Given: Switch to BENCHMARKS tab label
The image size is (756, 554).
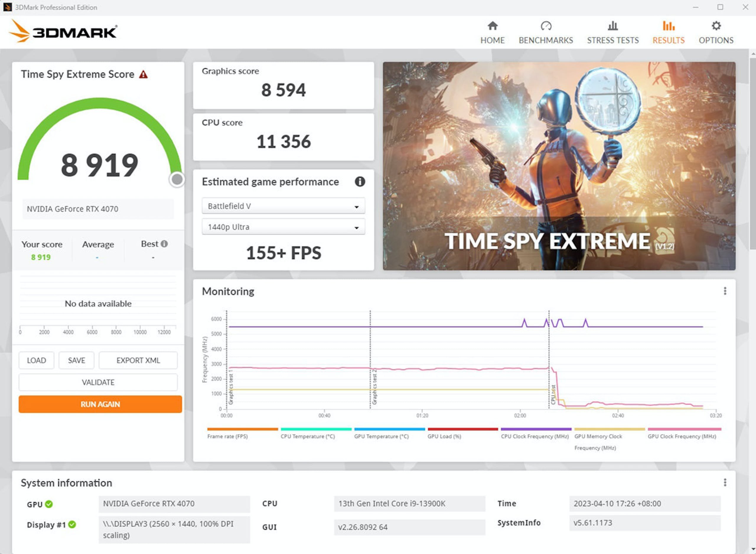Looking at the screenshot, I should tap(546, 40).
